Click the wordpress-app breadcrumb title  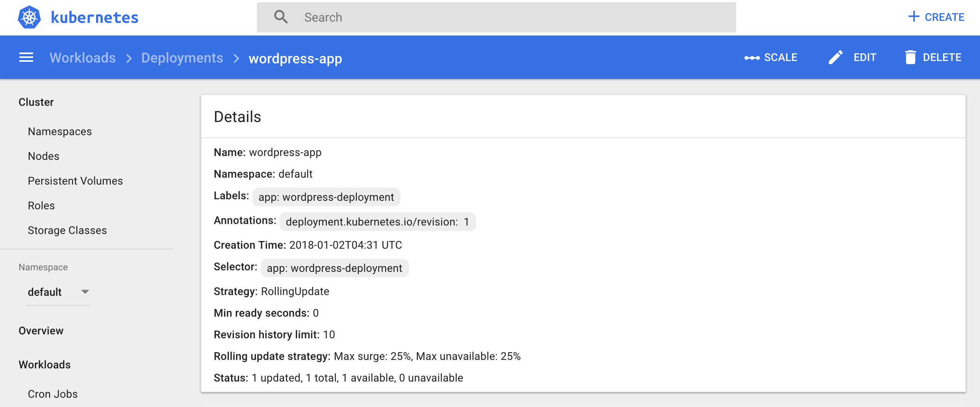pyautogui.click(x=295, y=59)
